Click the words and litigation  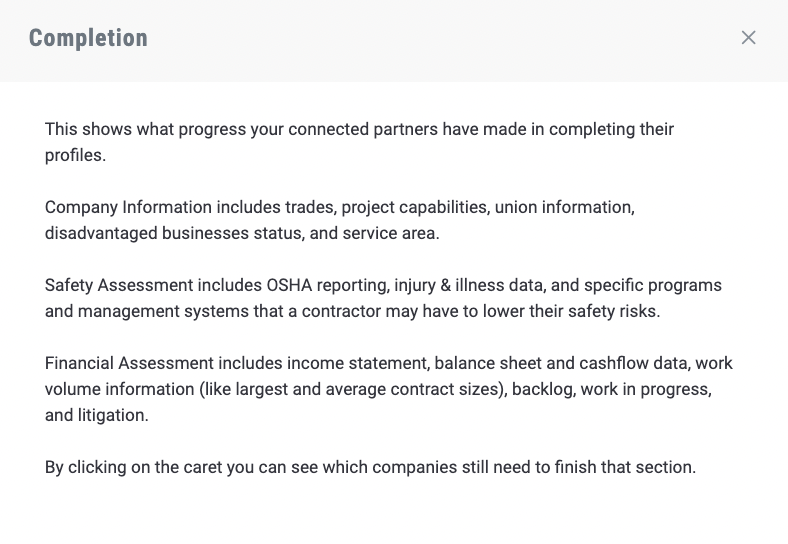[x=96, y=415]
